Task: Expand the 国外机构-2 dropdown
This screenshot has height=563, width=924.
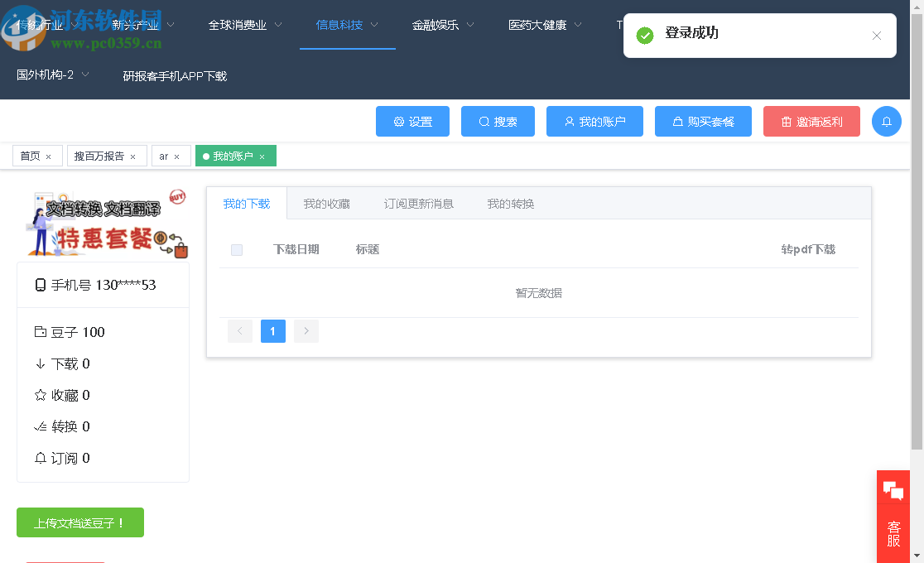Action: 51,75
